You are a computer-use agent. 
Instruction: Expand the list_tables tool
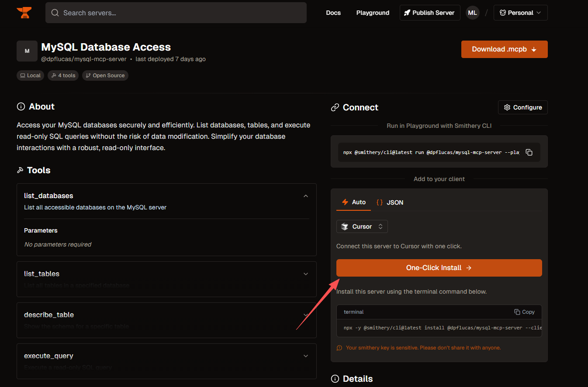coord(306,274)
